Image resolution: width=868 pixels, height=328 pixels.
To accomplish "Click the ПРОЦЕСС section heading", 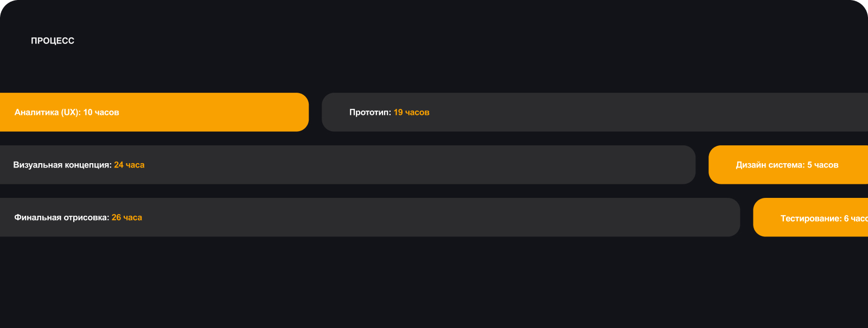I will click(53, 41).
